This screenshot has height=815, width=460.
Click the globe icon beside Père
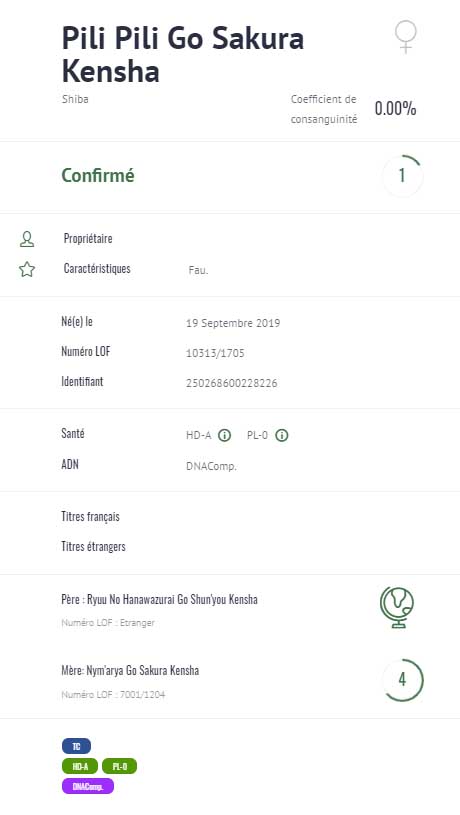(397, 607)
